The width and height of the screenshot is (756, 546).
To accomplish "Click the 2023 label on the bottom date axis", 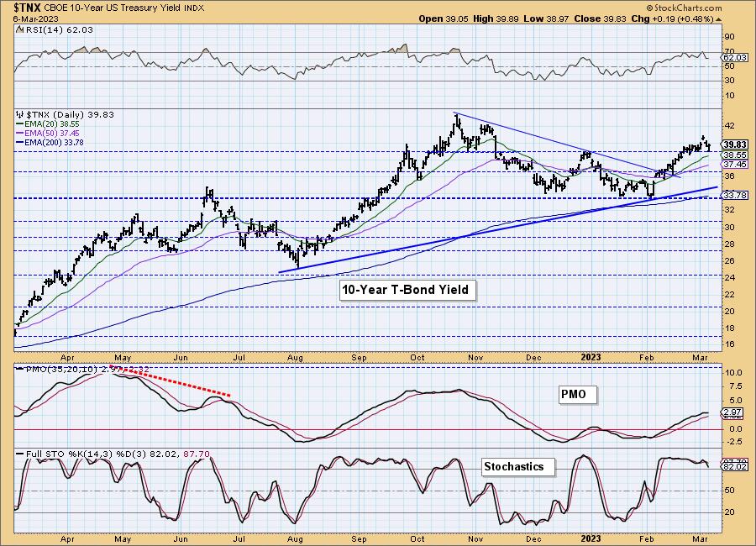I will pyautogui.click(x=591, y=538).
